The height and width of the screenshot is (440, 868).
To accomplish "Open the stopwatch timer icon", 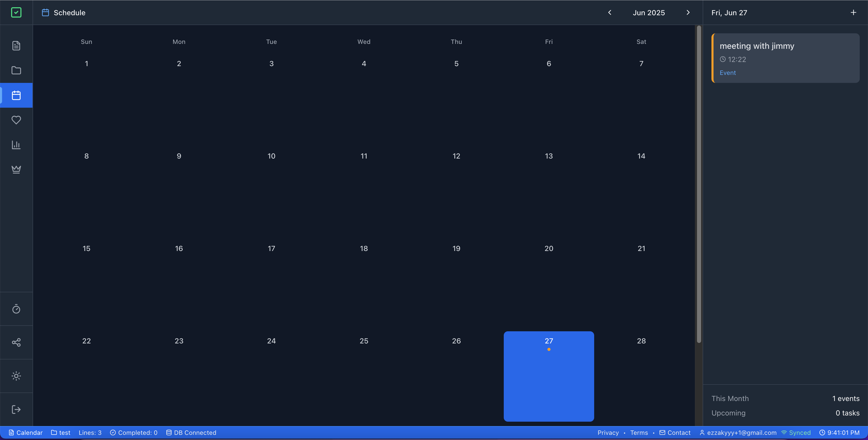I will point(16,309).
